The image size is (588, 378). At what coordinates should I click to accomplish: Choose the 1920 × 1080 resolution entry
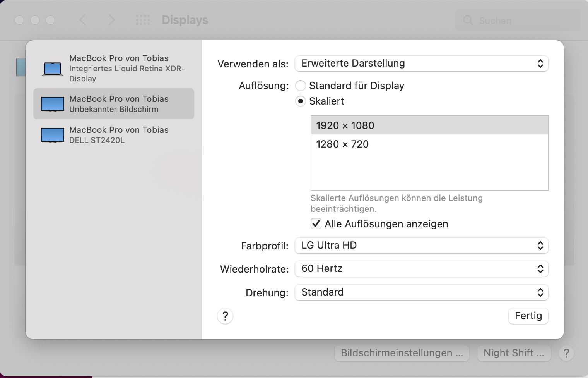pos(429,125)
